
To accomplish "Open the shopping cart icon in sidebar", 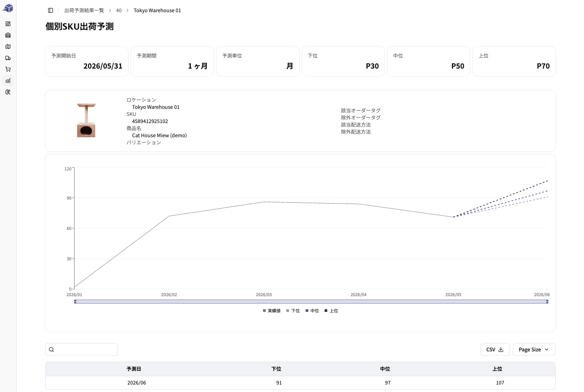I will pyautogui.click(x=8, y=69).
